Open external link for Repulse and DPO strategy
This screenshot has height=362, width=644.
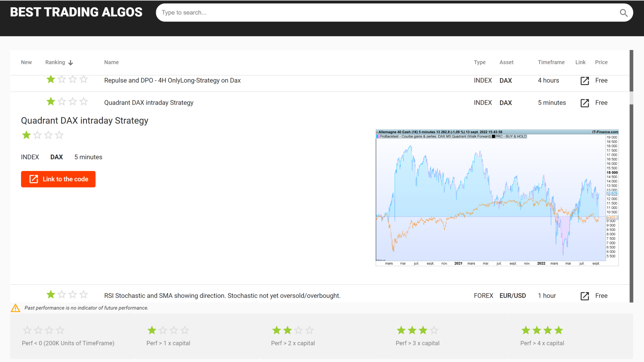pos(585,81)
